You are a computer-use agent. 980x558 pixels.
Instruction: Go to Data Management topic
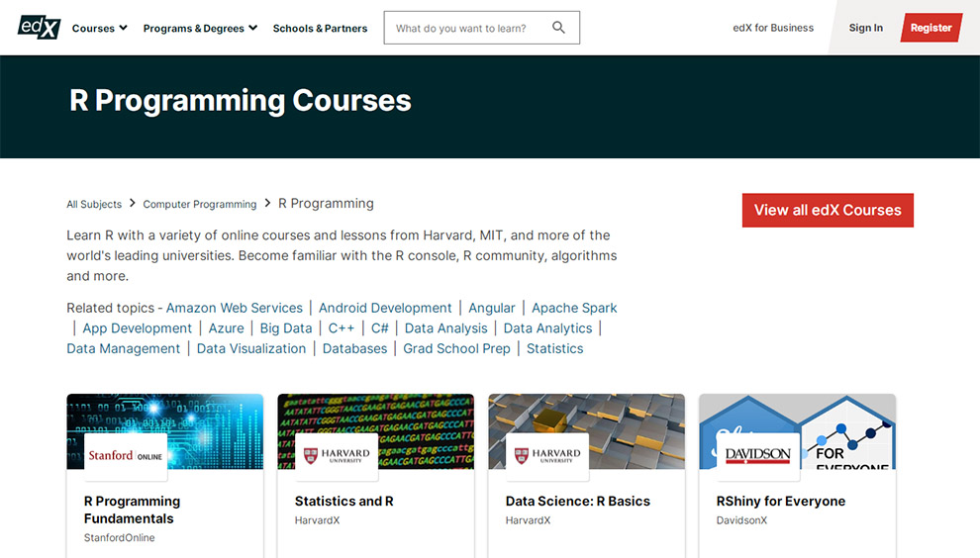pos(123,348)
